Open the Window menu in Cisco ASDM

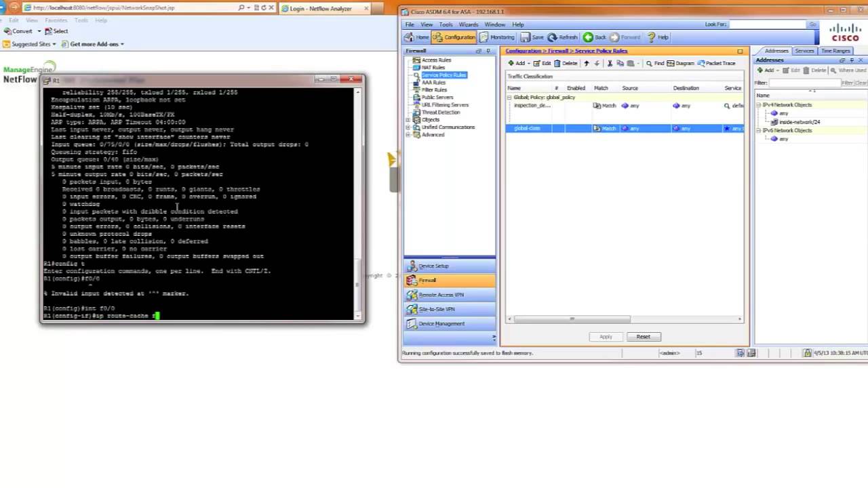[494, 24]
